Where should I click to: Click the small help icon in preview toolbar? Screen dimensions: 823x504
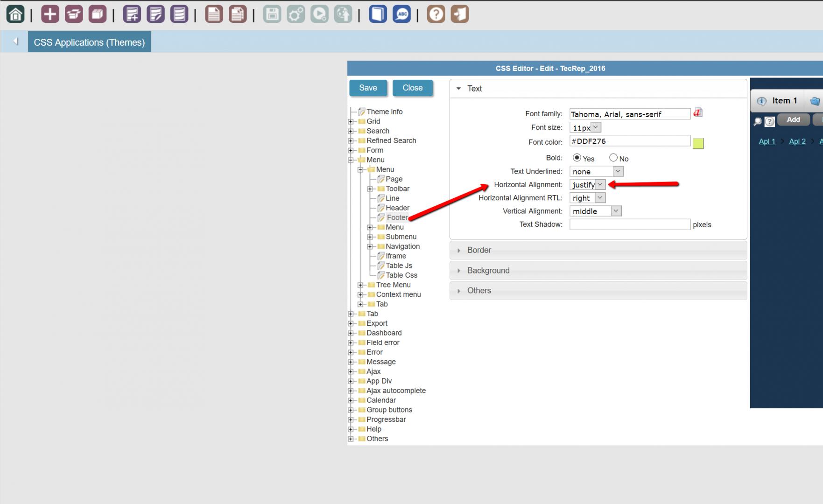769,121
